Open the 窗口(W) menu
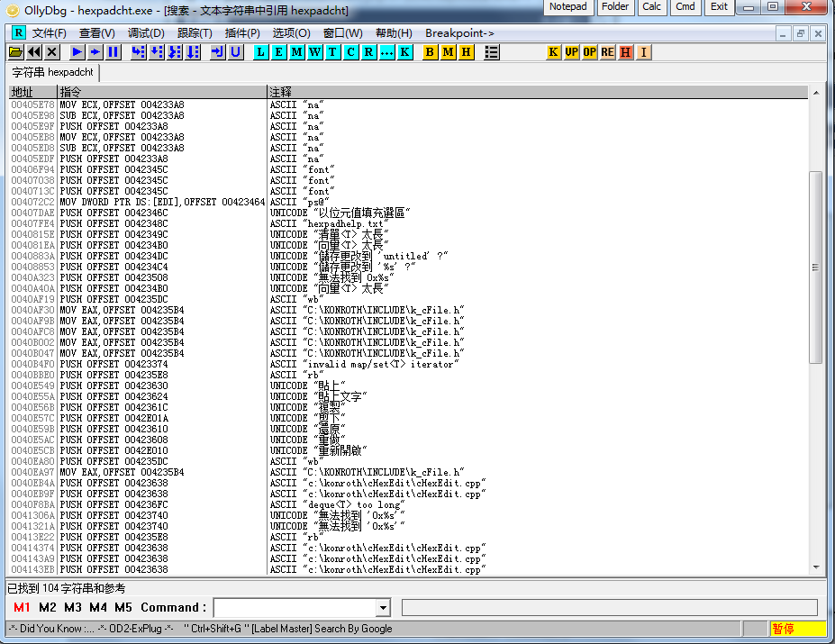The width and height of the screenshot is (835, 644). [x=343, y=33]
